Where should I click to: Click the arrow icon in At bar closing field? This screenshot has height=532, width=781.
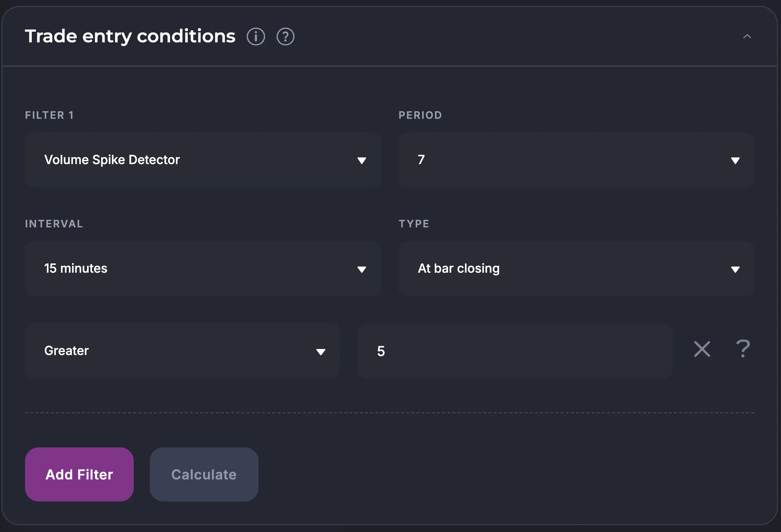click(735, 269)
